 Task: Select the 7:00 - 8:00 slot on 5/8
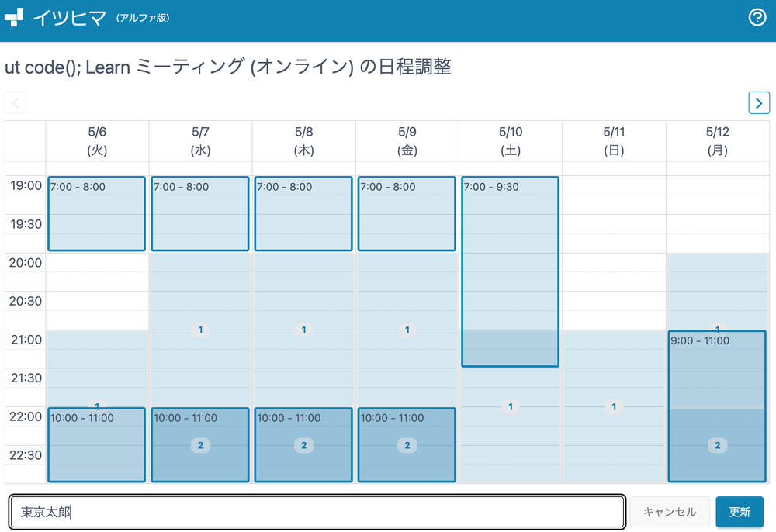tap(303, 214)
